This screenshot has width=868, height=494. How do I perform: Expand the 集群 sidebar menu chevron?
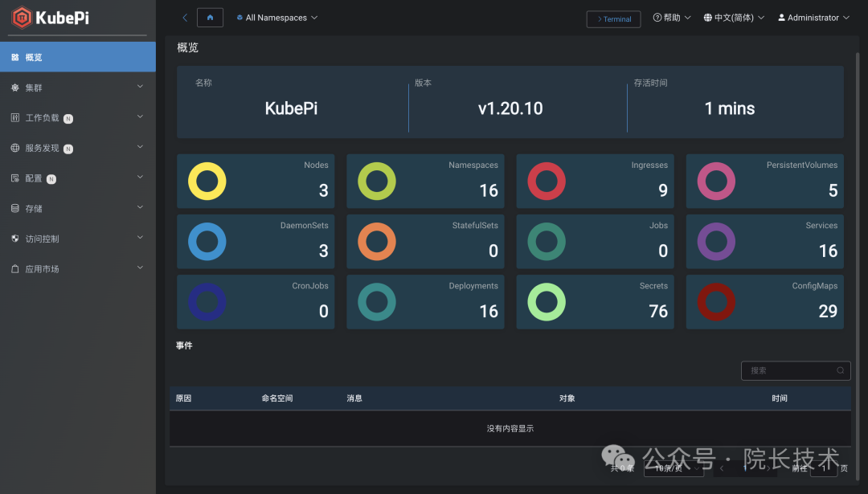point(140,86)
